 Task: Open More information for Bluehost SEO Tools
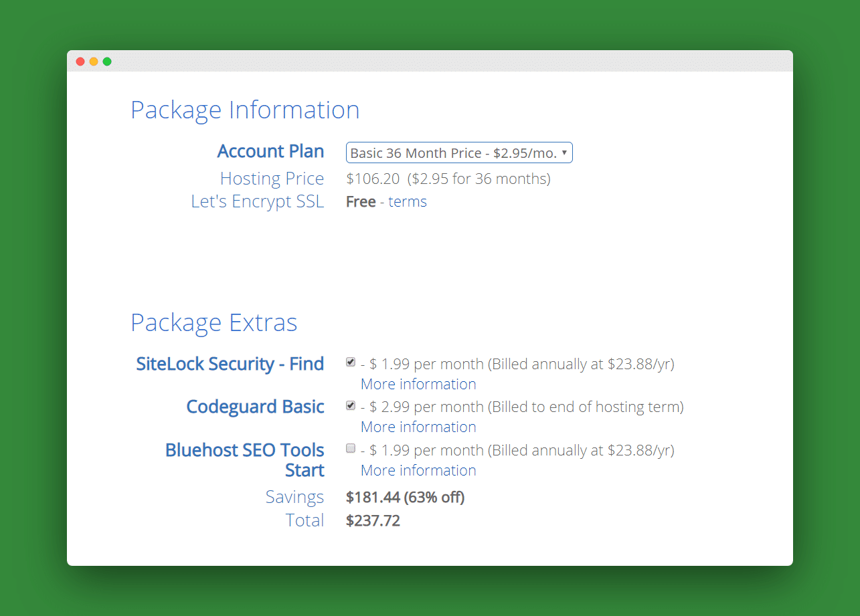pyautogui.click(x=418, y=470)
